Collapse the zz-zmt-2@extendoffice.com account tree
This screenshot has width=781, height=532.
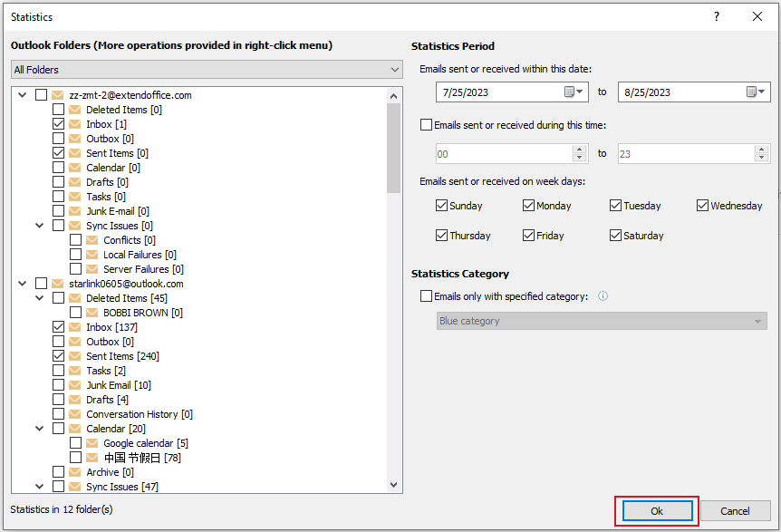pyautogui.click(x=23, y=94)
